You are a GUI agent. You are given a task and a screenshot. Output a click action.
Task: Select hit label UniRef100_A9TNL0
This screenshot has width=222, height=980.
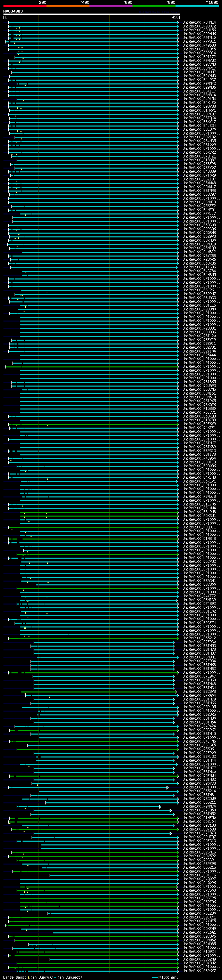[199, 38]
